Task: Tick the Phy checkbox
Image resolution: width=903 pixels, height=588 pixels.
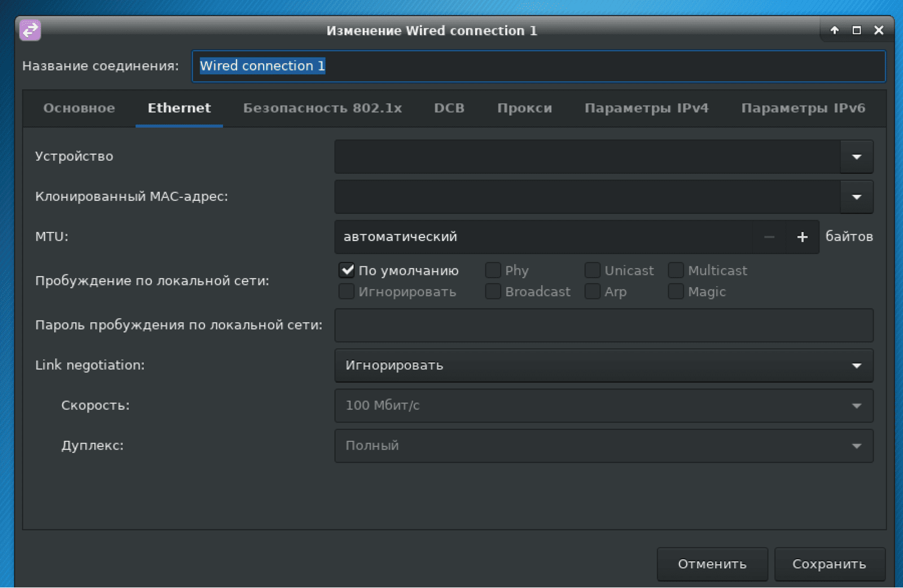Action: (x=493, y=270)
